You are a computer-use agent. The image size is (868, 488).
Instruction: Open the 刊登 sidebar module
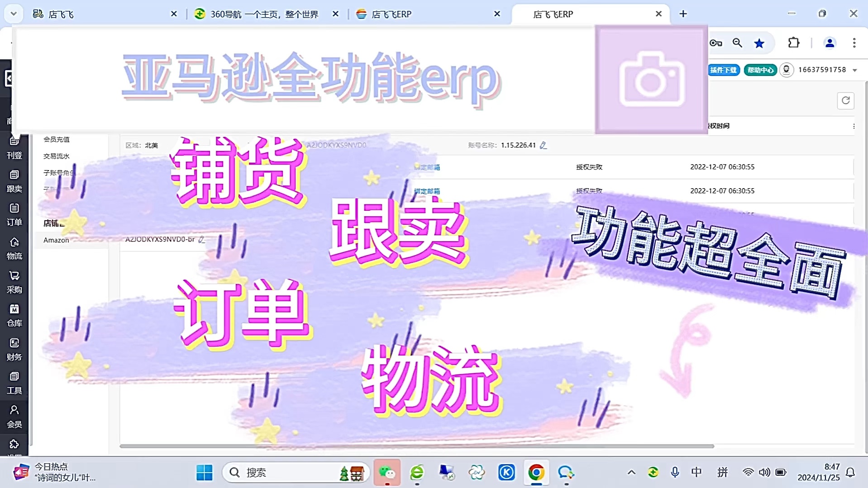click(x=14, y=148)
